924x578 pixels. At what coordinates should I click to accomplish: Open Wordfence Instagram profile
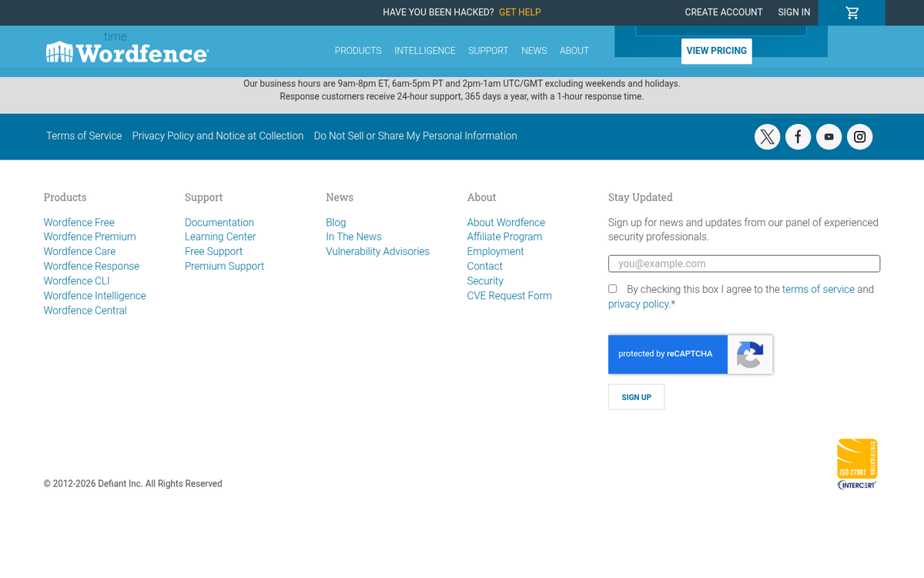pyautogui.click(x=859, y=136)
